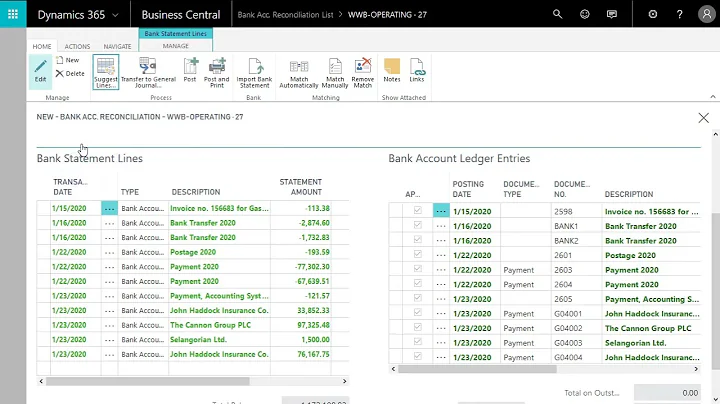
Task: Collapse the ribbon with the caret
Action: (713, 97)
